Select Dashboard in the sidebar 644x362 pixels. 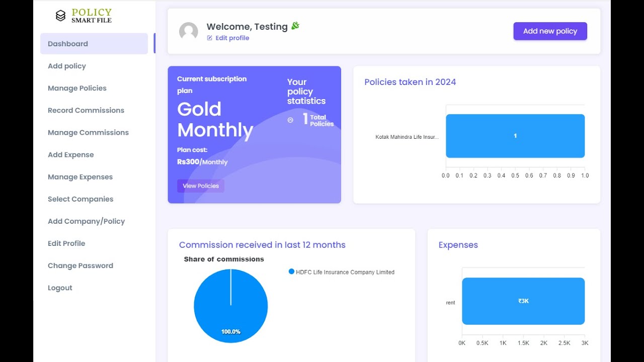[68, 44]
